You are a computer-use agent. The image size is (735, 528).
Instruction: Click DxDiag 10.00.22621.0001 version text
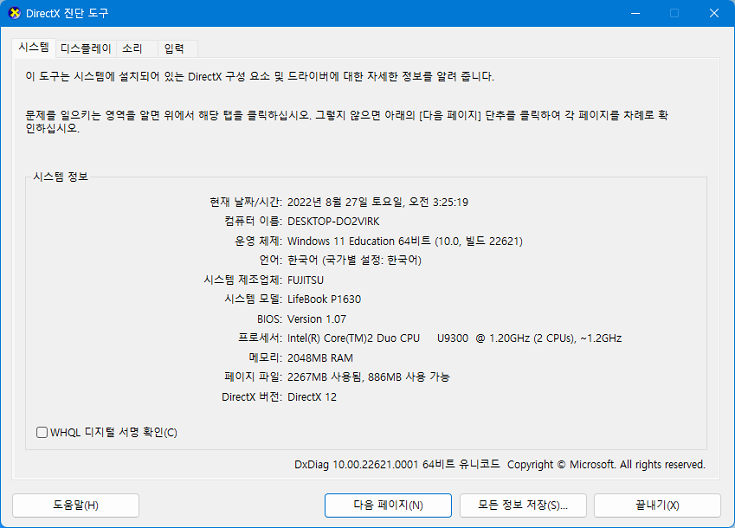pyautogui.click(x=356, y=465)
